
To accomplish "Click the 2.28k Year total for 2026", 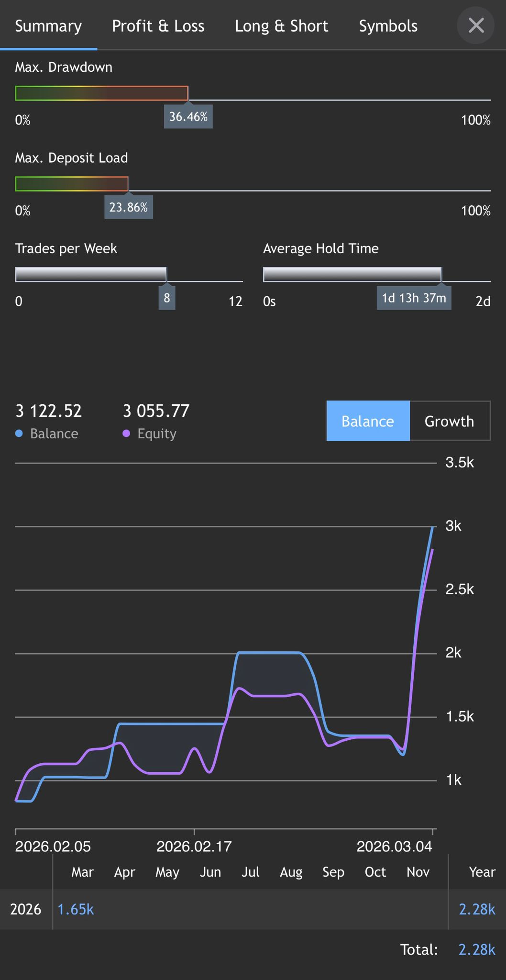I will (x=476, y=909).
